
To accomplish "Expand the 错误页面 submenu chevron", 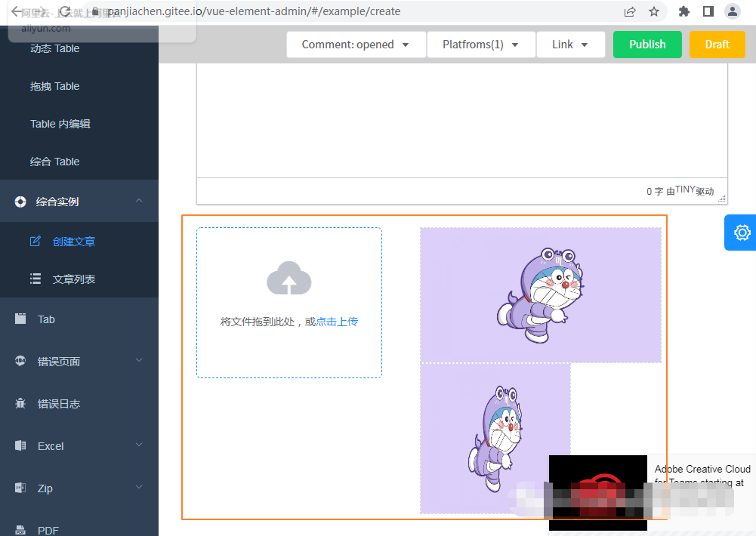I will [x=138, y=361].
